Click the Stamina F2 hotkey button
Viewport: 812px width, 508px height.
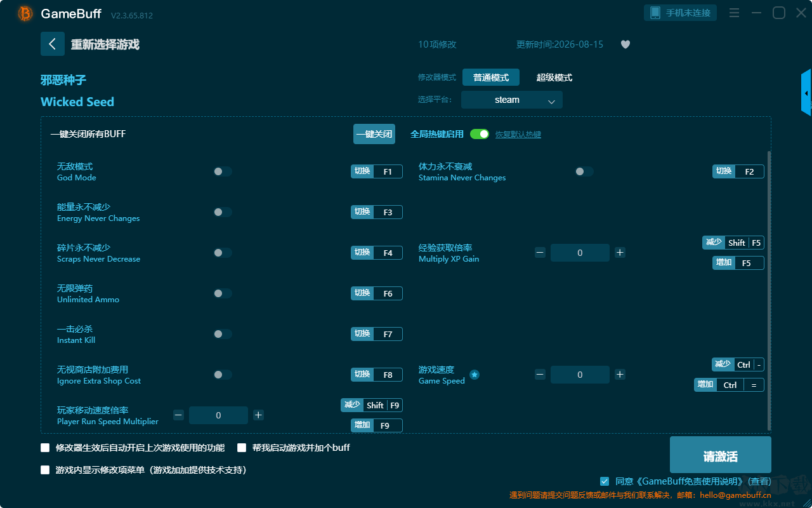pos(738,171)
